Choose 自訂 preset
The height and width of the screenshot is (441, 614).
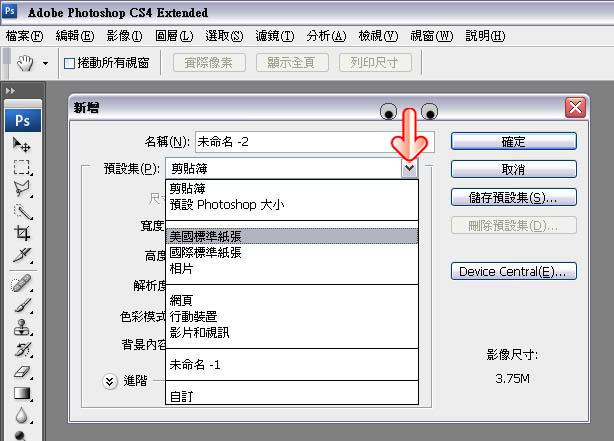292,396
